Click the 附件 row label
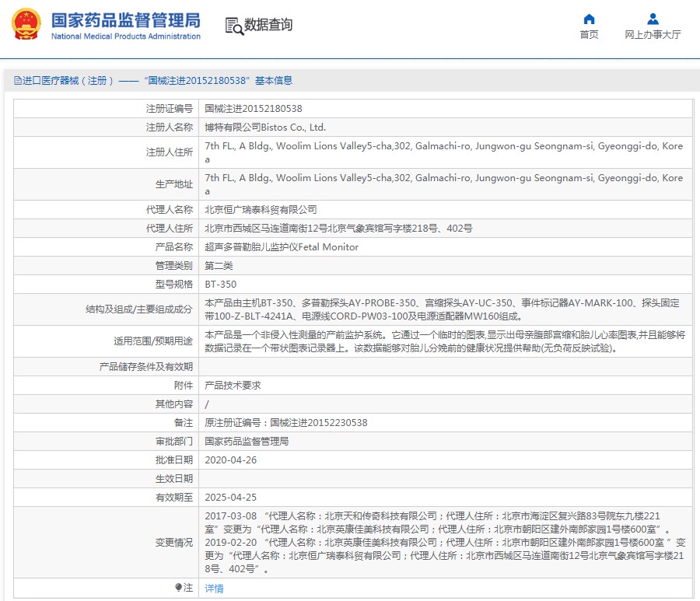700x601 pixels. point(184,385)
